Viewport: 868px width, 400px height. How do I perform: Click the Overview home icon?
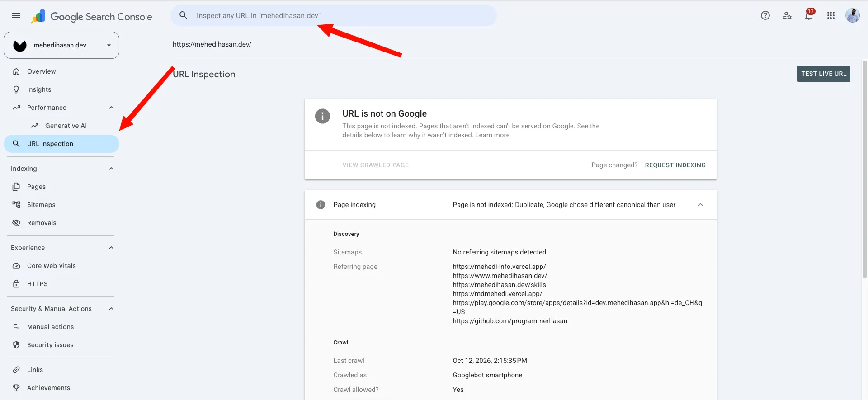tap(16, 71)
